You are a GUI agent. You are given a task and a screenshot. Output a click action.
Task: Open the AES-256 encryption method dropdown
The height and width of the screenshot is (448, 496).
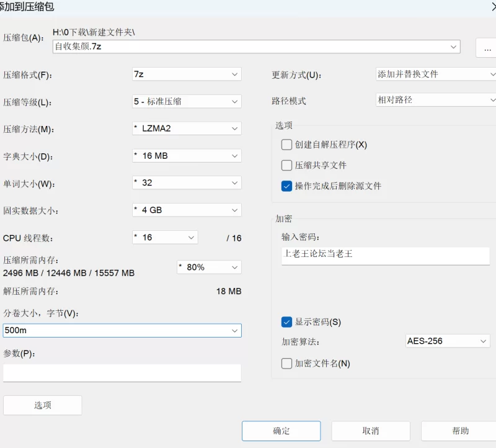point(448,341)
